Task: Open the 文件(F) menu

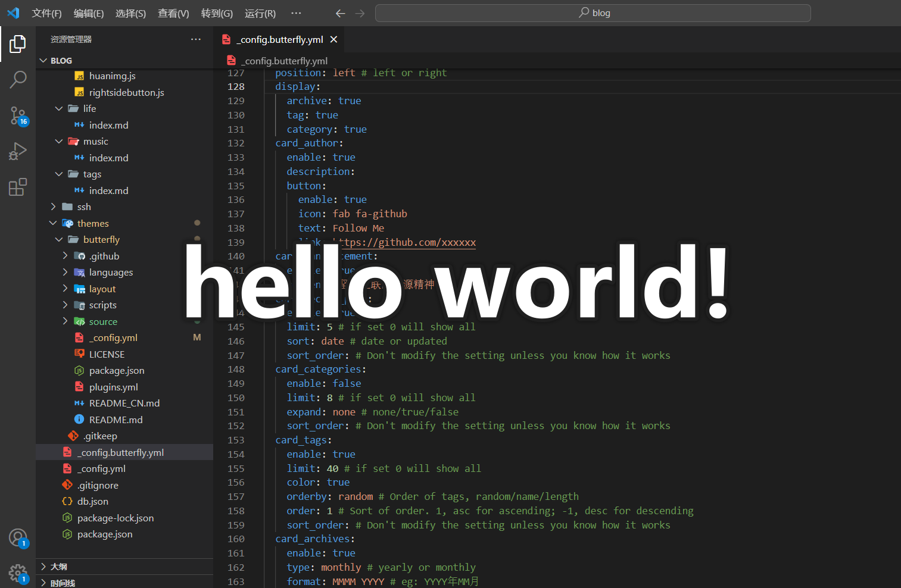Action: coord(46,13)
